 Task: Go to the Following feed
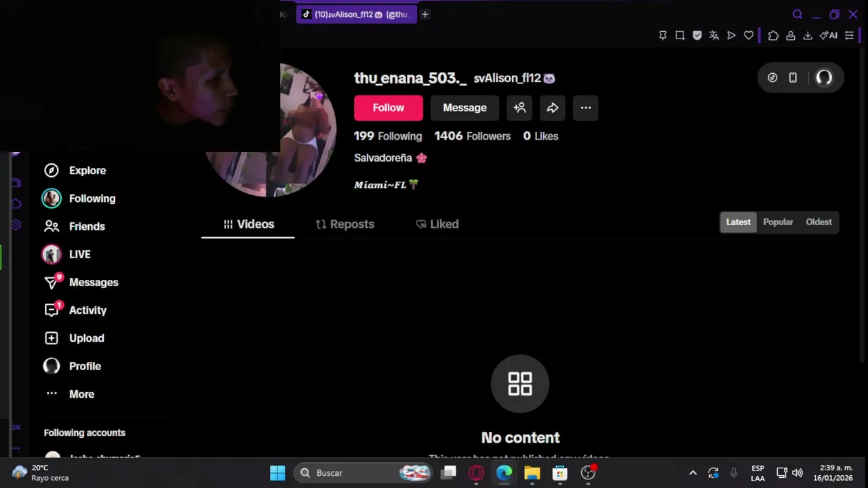(x=79, y=199)
